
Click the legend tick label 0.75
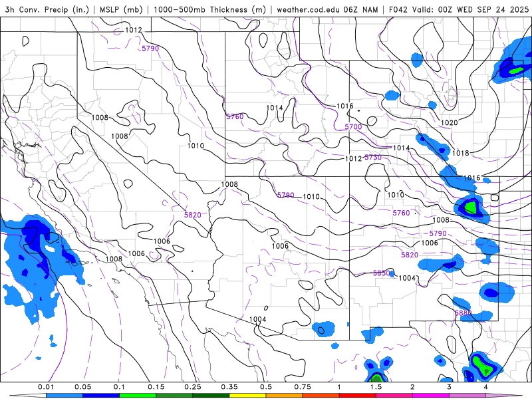303,387
